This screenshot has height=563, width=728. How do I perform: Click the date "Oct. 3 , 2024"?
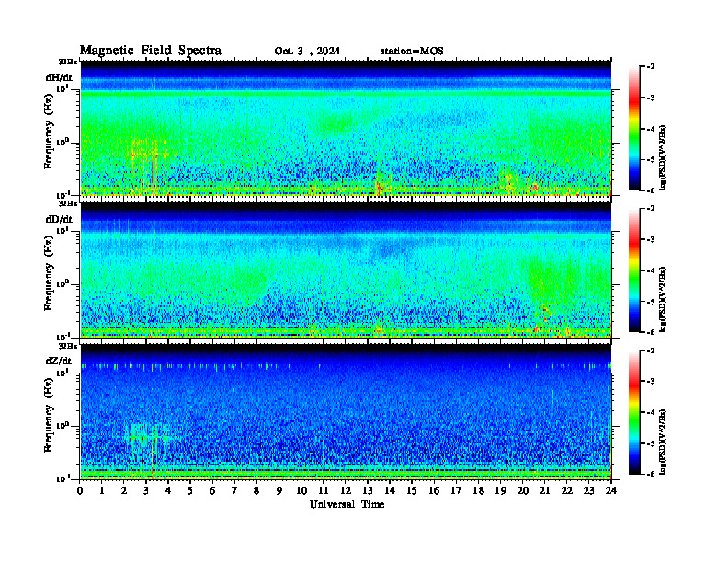(x=307, y=52)
